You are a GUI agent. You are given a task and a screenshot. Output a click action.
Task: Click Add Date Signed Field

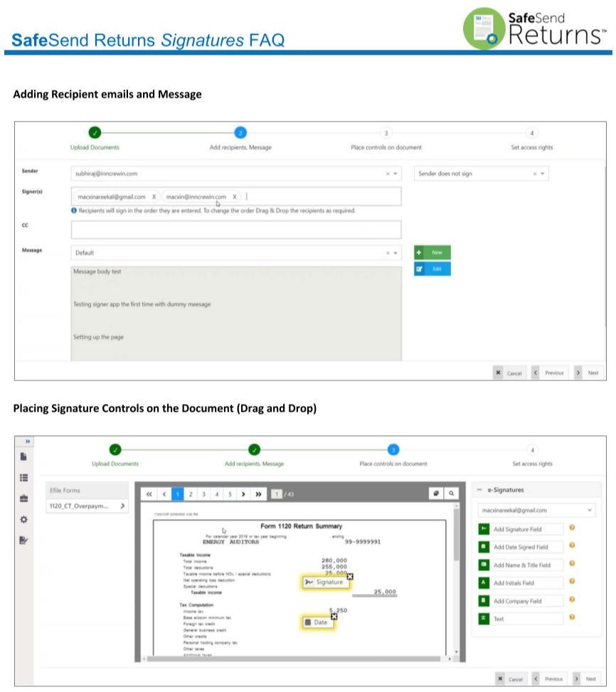[521, 547]
